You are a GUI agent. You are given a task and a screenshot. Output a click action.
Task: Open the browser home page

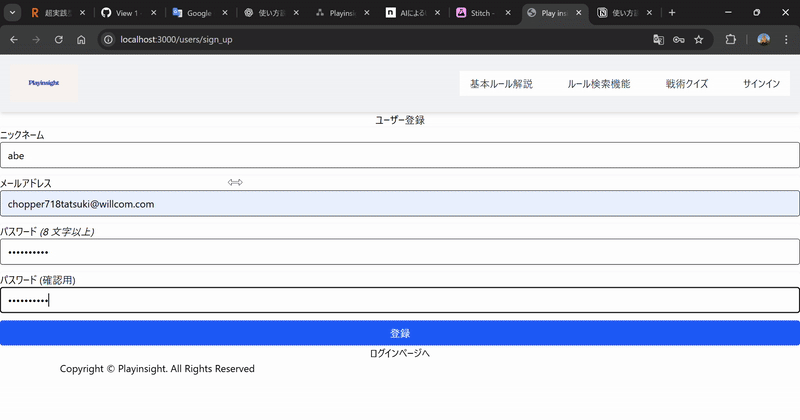[81, 40]
